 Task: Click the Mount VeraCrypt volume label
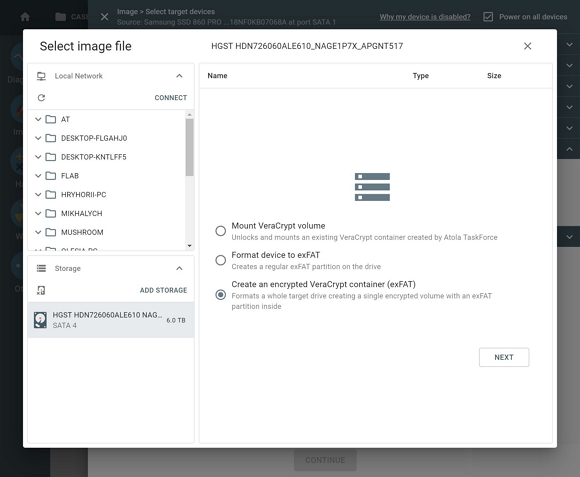(x=278, y=226)
